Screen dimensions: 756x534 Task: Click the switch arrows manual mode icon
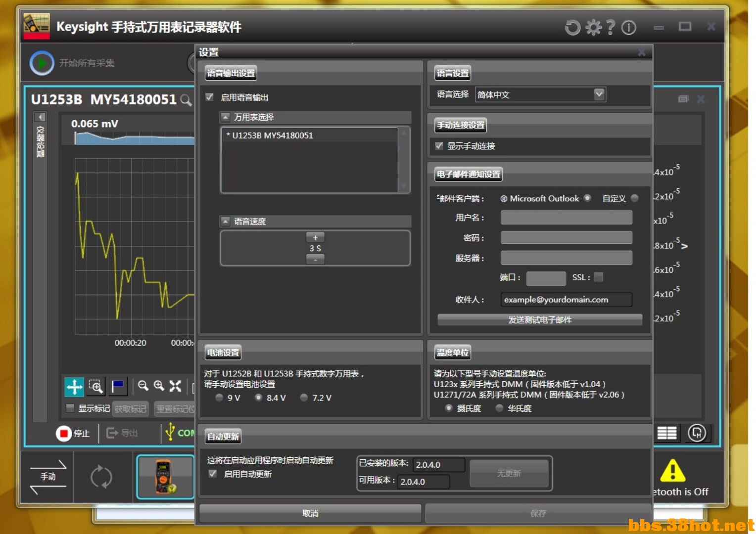[48, 477]
